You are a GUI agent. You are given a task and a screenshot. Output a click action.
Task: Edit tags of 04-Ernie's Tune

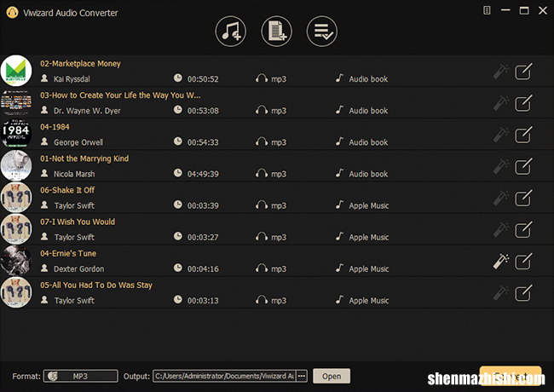tap(523, 262)
